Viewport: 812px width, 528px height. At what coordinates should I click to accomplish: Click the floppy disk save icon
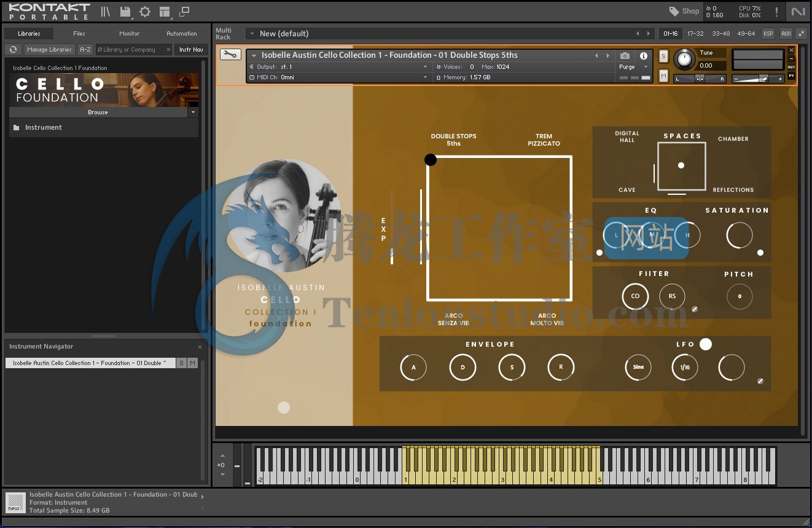coord(125,12)
